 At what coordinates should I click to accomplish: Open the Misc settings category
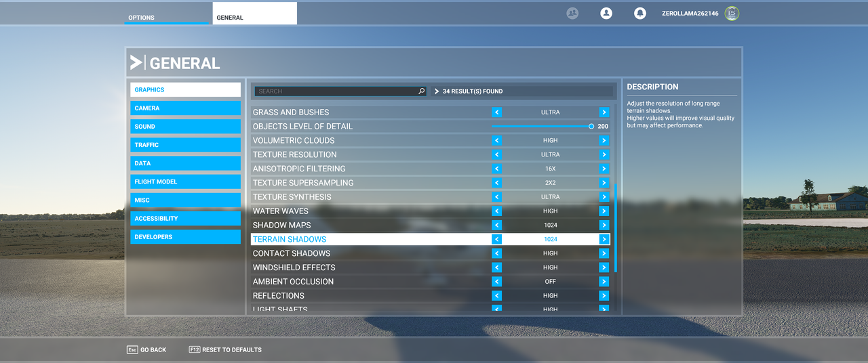pos(185,200)
